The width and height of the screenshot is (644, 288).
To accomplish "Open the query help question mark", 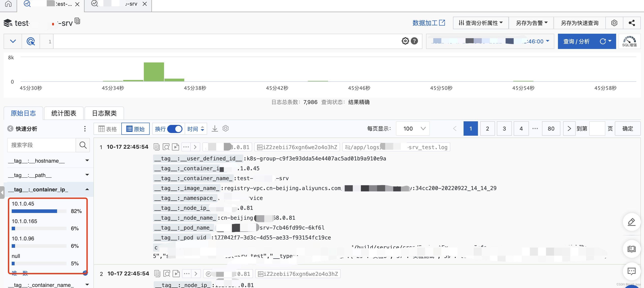I will pos(414,41).
